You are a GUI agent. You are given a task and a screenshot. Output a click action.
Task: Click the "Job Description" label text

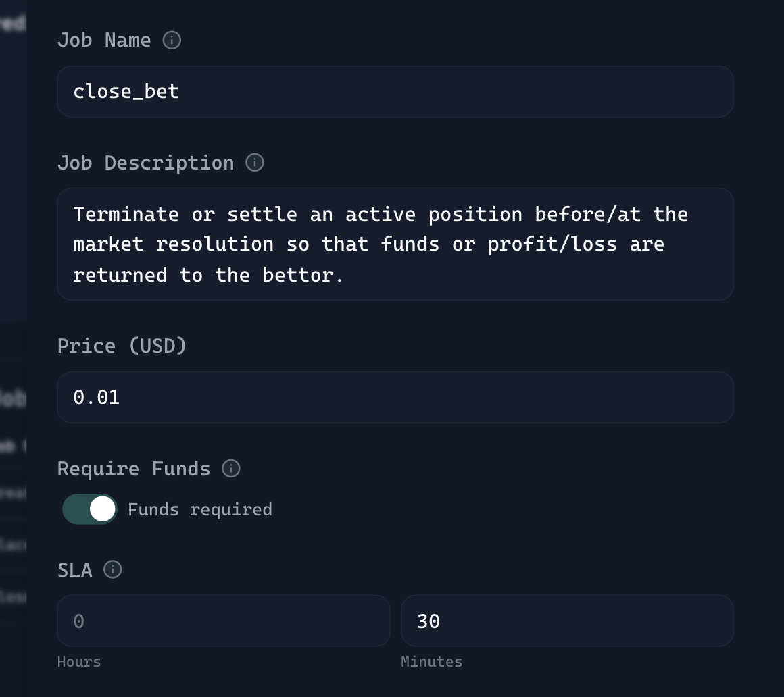(x=145, y=163)
